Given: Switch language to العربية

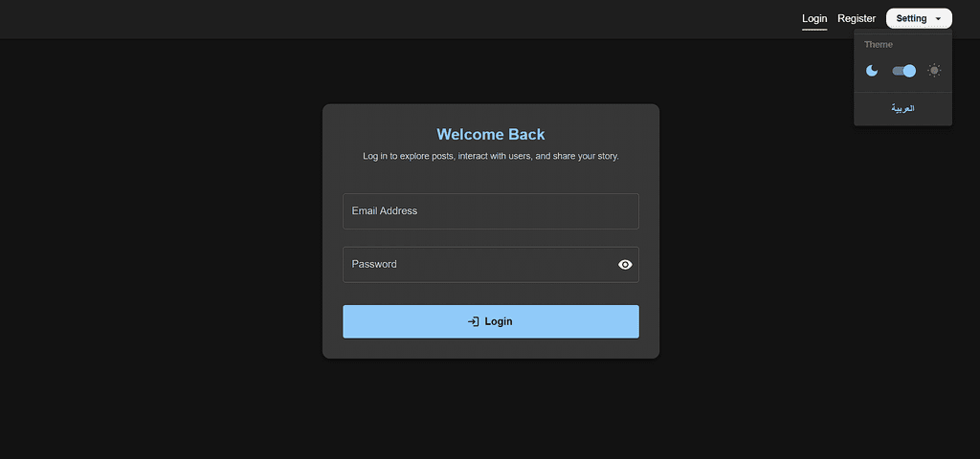Looking at the screenshot, I should click(x=902, y=109).
